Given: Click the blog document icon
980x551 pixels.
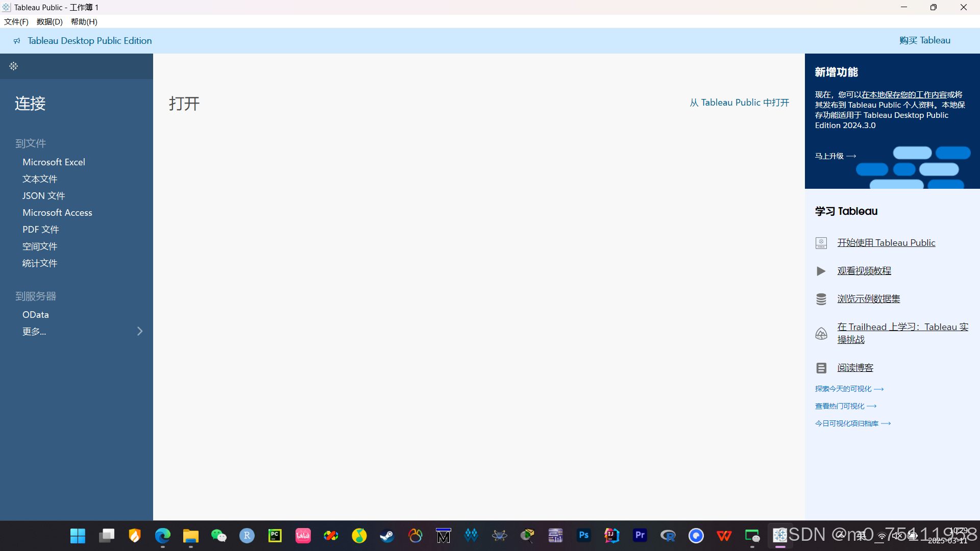Looking at the screenshot, I should tap(821, 368).
